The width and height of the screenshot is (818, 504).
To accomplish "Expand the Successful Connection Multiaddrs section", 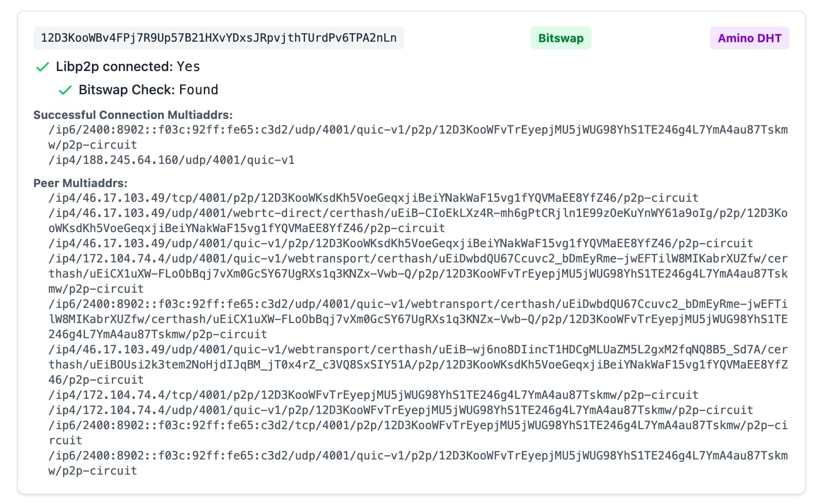I will (x=133, y=115).
